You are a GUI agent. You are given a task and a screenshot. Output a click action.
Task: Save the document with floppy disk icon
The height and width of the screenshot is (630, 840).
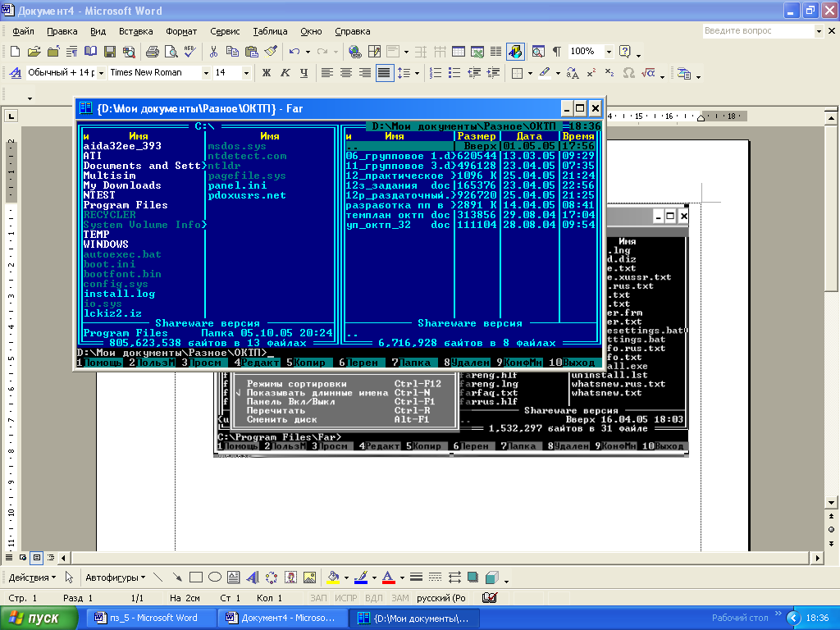(x=110, y=52)
